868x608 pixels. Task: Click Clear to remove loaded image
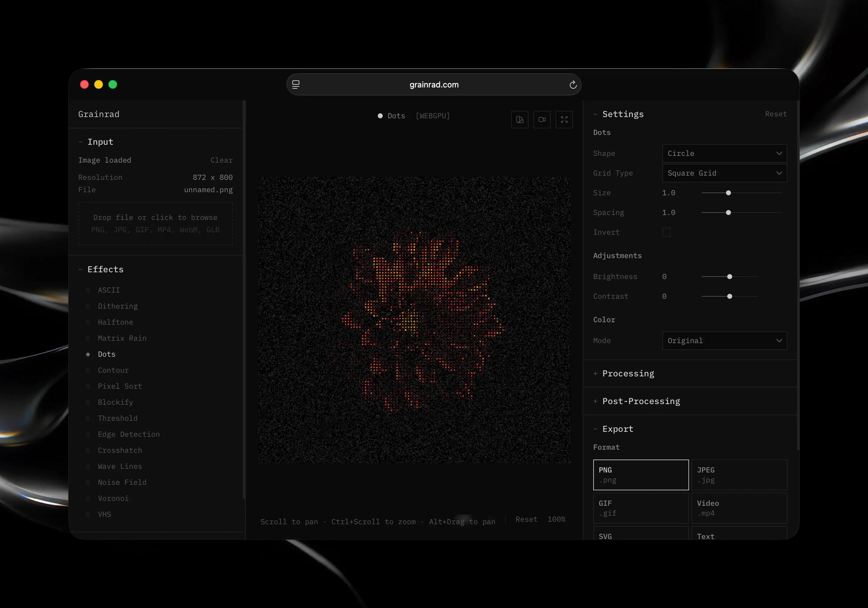(221, 160)
